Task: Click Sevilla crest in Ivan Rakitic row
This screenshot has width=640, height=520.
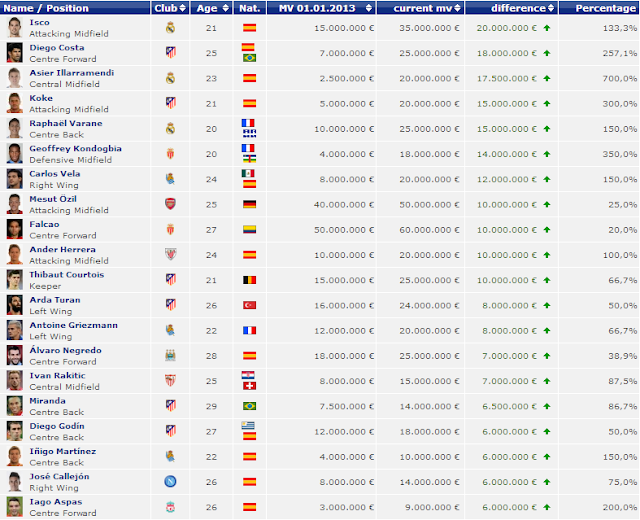Action: 170,381
